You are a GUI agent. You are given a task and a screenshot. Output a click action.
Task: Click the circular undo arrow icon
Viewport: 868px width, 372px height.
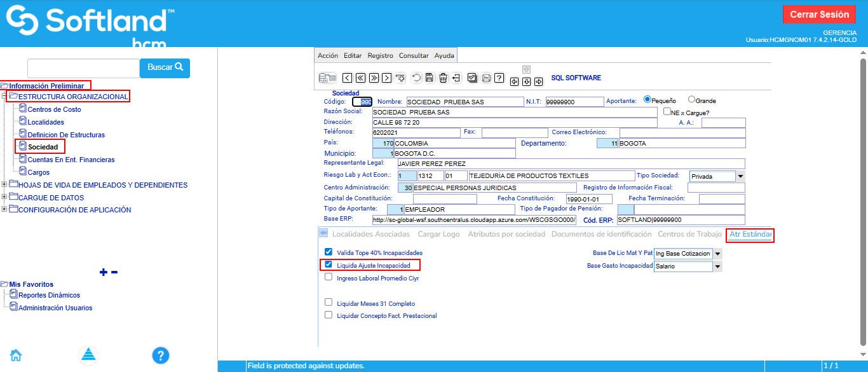click(x=416, y=78)
